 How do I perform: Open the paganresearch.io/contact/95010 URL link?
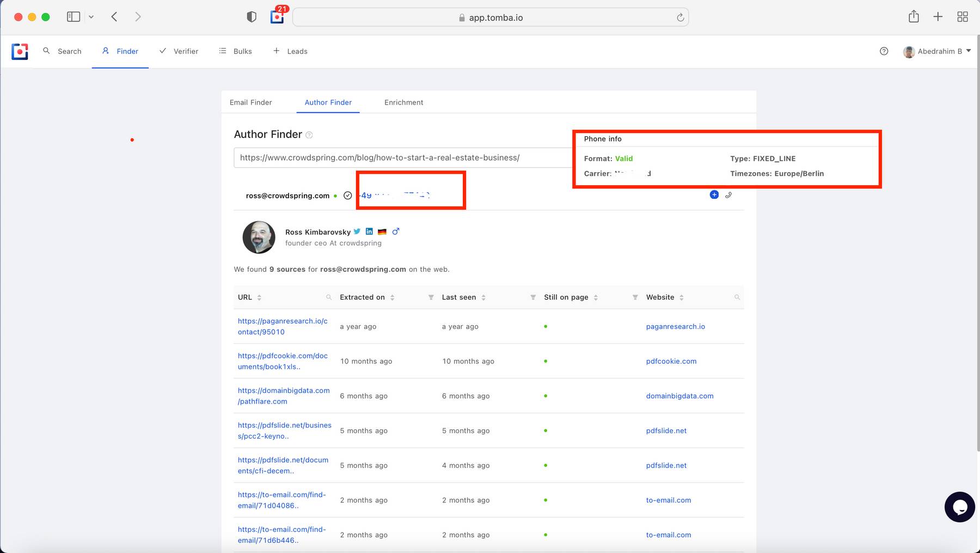(283, 326)
